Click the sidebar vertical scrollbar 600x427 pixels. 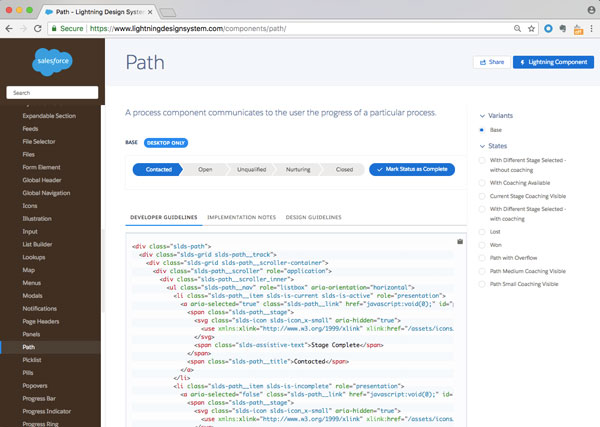click(103, 271)
